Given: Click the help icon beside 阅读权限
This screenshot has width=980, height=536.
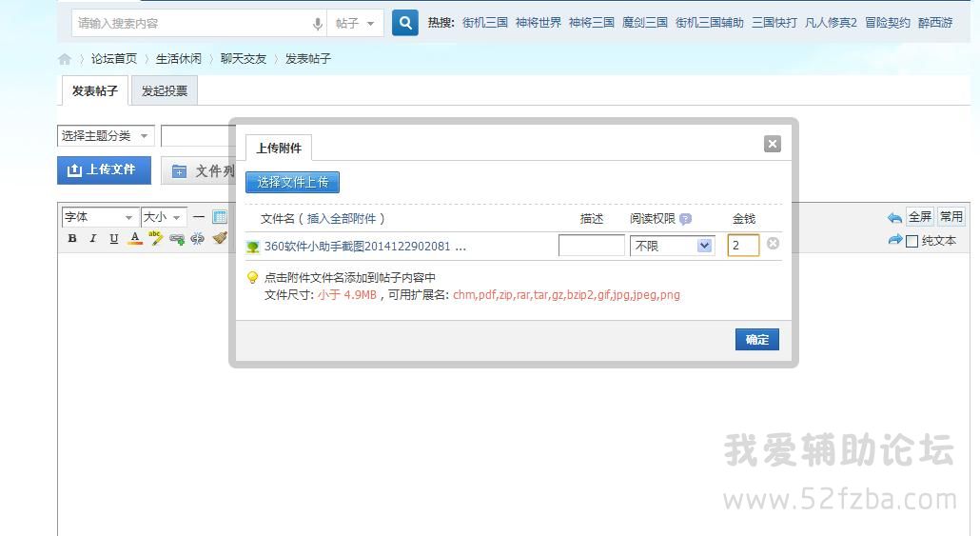Looking at the screenshot, I should pyautogui.click(x=686, y=219).
